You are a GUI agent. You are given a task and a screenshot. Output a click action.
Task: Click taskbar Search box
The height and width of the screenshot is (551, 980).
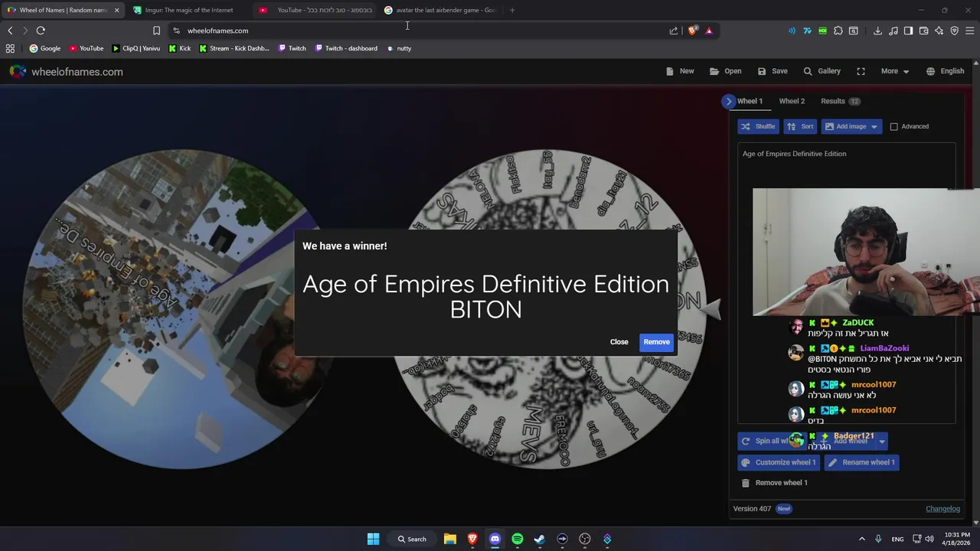click(411, 539)
